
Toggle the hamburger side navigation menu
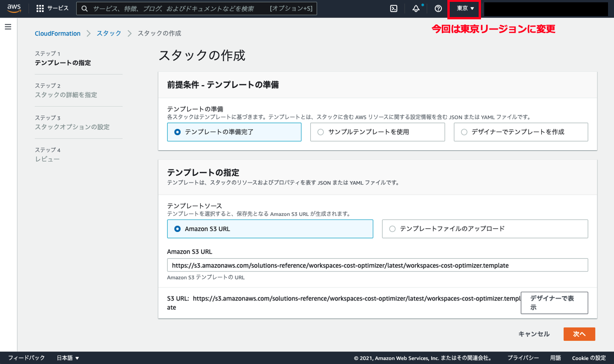pos(8,27)
